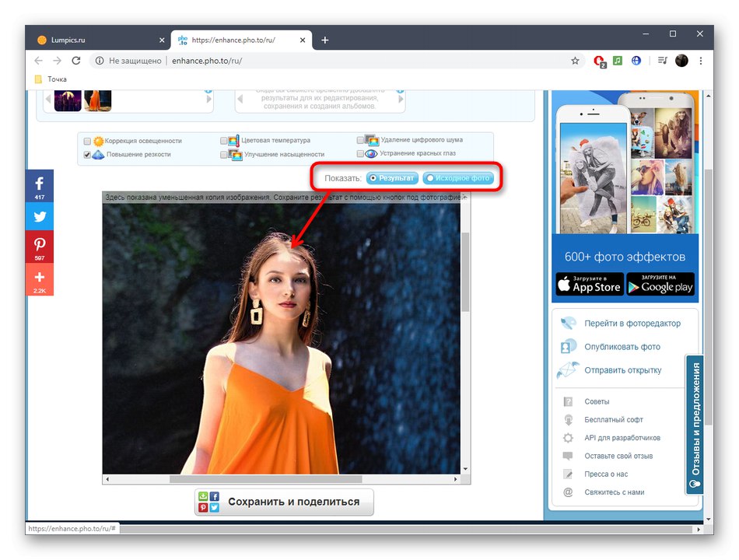Open Отзывы и предложения side tab
Image resolution: width=739 pixels, height=560 pixels.
point(695,425)
